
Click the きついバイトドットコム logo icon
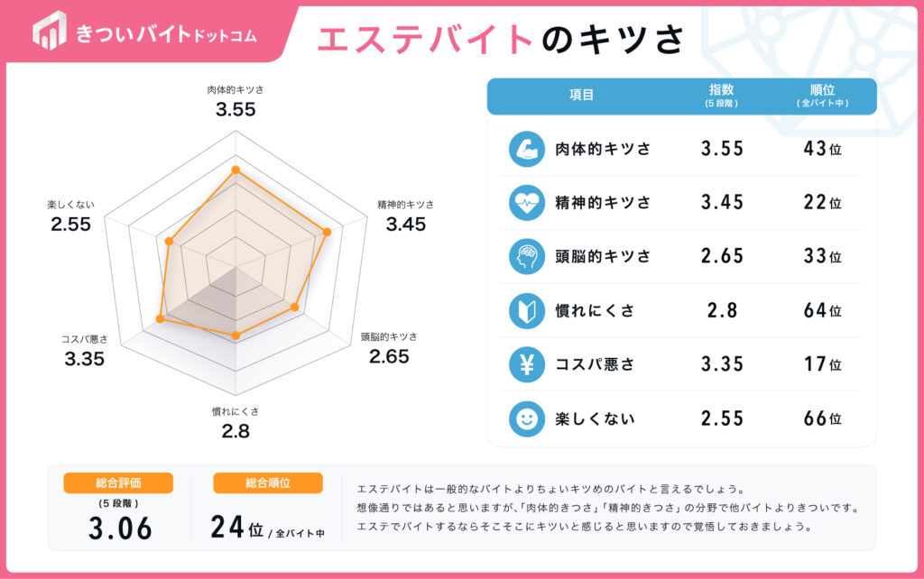tap(49, 30)
